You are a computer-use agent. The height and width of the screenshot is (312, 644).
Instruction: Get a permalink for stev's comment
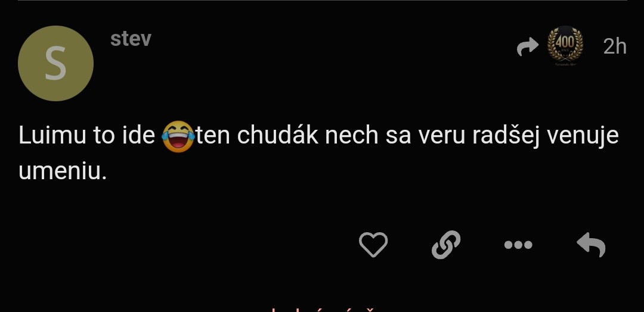coord(446,245)
